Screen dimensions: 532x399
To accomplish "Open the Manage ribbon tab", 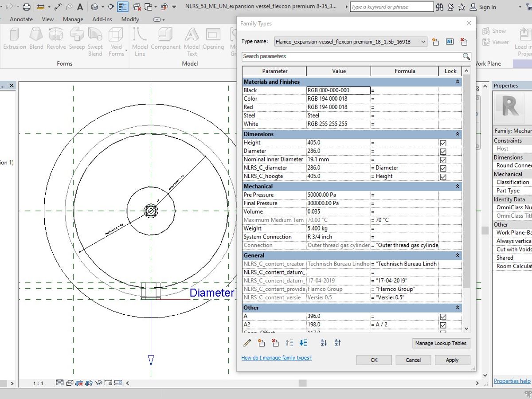I will tap(73, 19).
